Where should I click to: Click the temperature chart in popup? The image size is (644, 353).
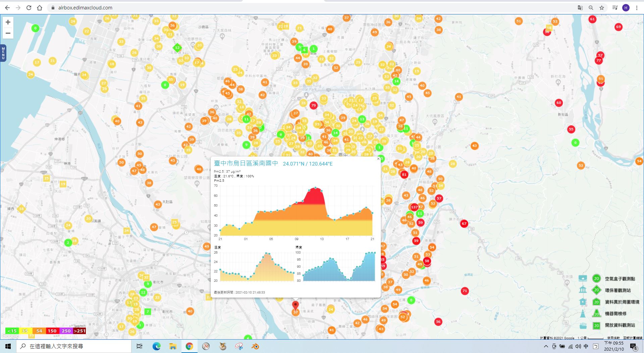257,267
